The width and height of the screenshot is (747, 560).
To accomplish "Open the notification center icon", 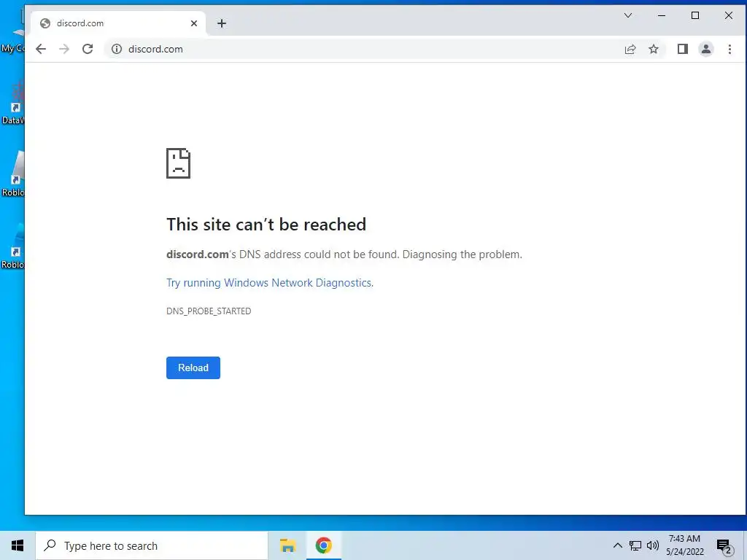I will [724, 546].
